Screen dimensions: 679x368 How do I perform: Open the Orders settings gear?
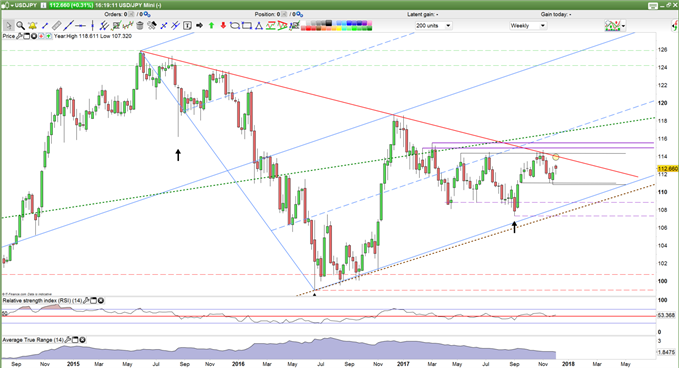[x=146, y=14]
